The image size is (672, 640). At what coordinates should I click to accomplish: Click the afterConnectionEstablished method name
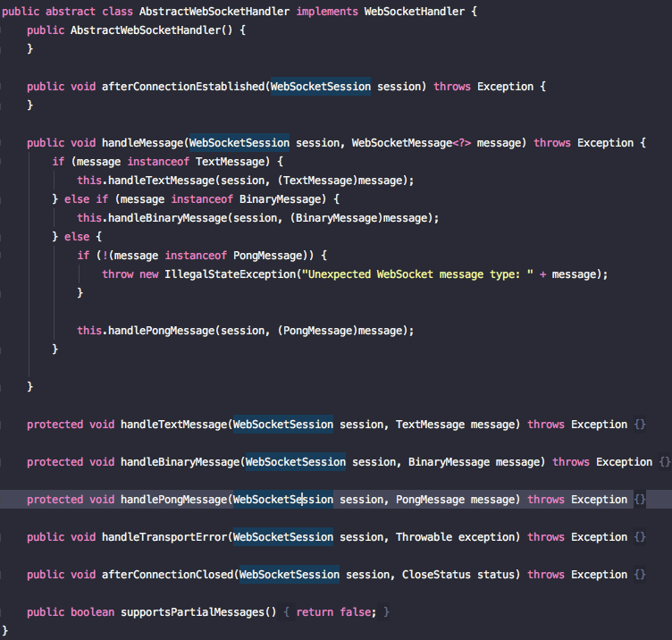tap(183, 87)
